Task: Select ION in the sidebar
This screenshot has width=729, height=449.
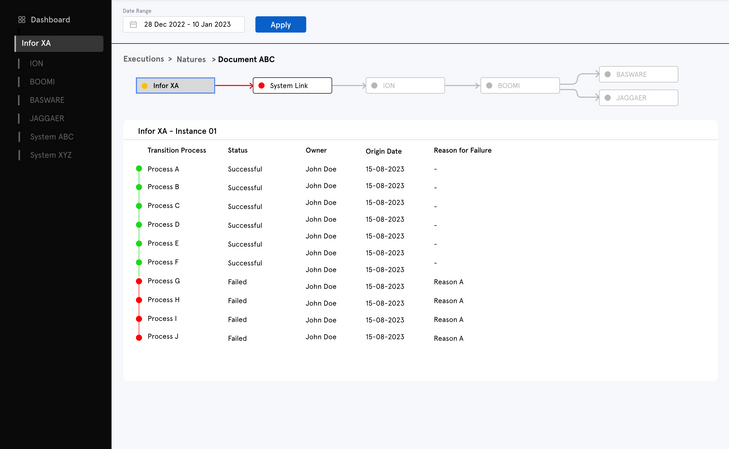Action: (x=37, y=63)
